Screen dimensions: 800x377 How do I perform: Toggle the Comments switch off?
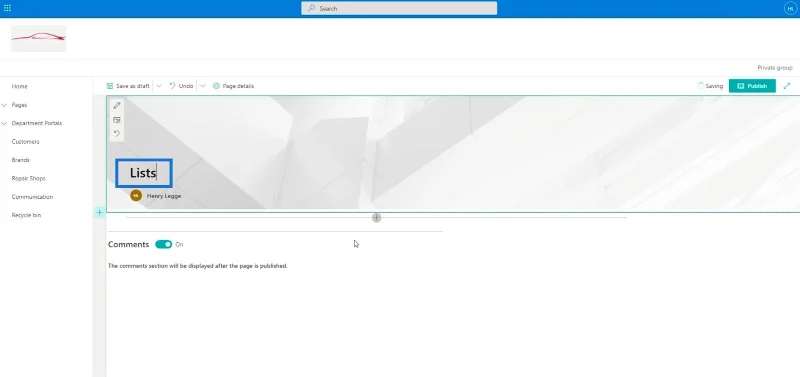[x=163, y=244]
